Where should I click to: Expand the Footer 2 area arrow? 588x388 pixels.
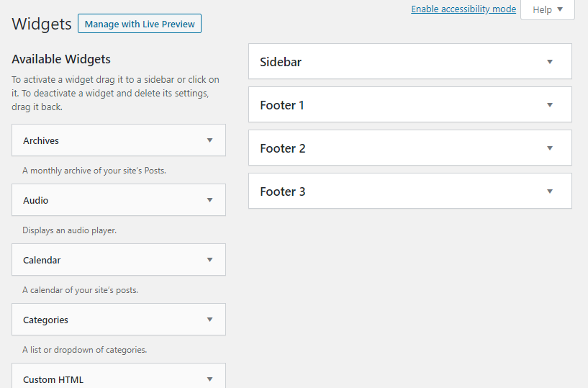550,148
